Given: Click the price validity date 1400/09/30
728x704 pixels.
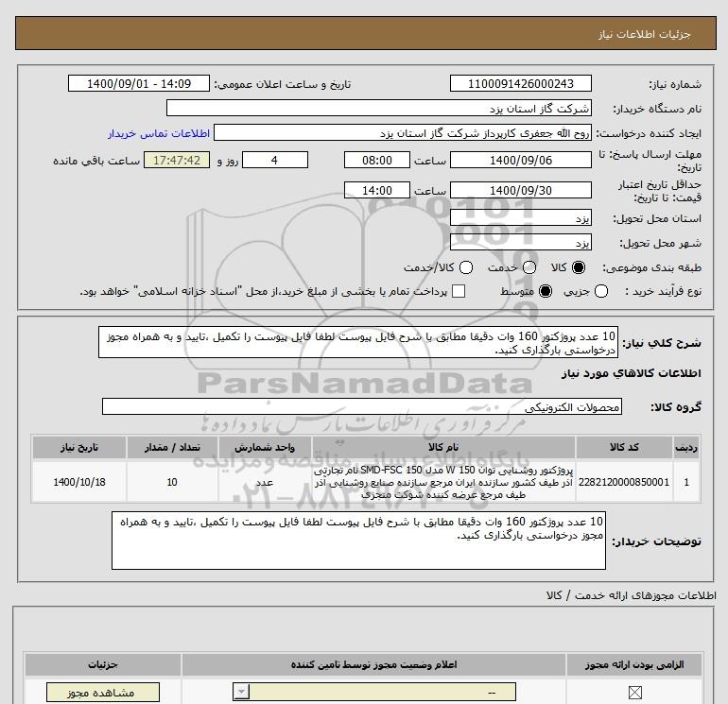Looking at the screenshot, I should [520, 190].
